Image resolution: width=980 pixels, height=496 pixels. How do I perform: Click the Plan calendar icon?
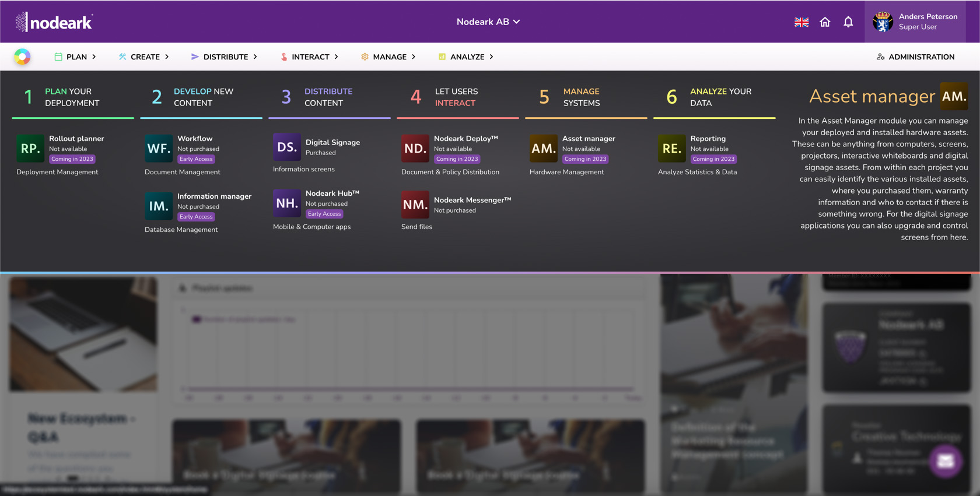pyautogui.click(x=58, y=57)
